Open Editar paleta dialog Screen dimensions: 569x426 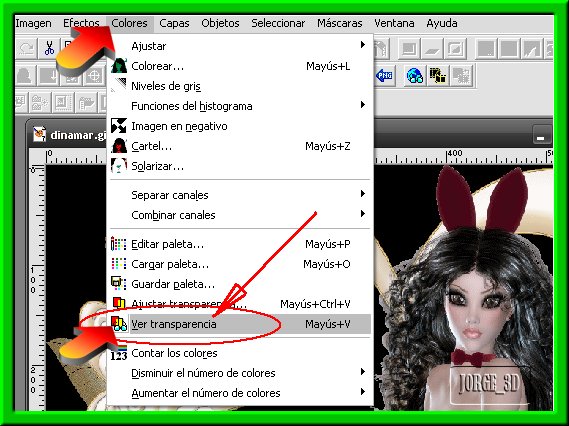tap(240, 244)
